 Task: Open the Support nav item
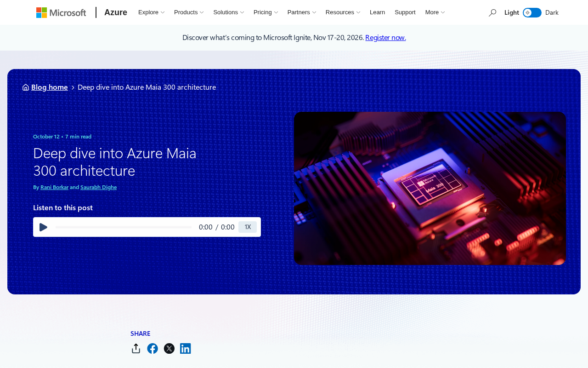pos(405,12)
